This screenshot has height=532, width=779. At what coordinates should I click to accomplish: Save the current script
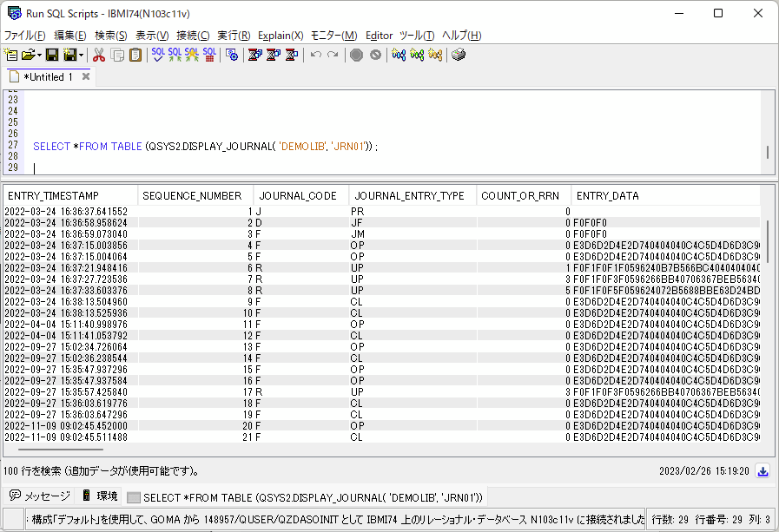(52, 55)
